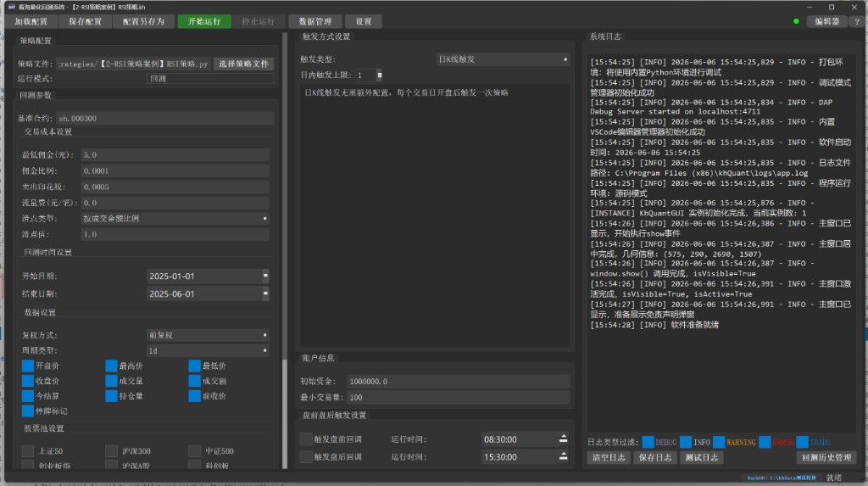Open the 编辑器 editor button

click(x=827, y=21)
